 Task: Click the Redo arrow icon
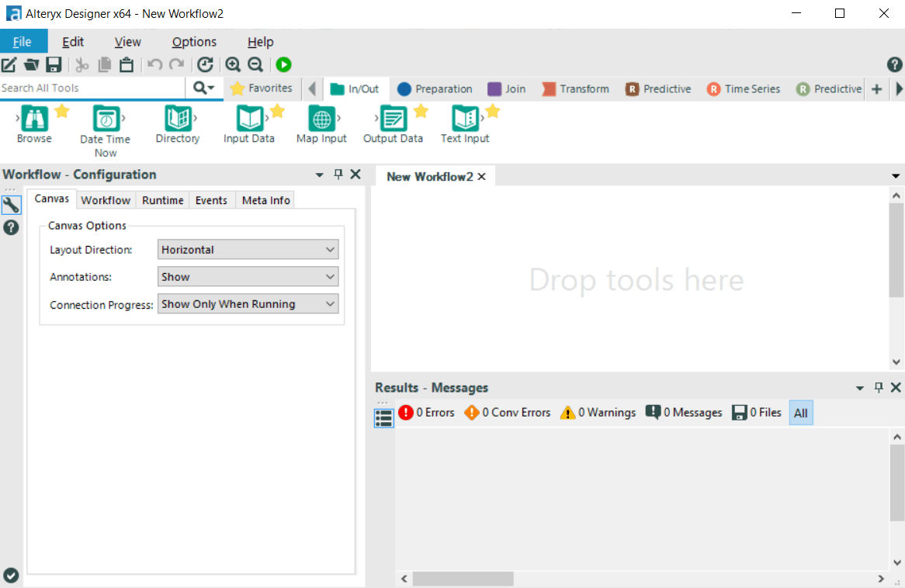[x=177, y=64]
